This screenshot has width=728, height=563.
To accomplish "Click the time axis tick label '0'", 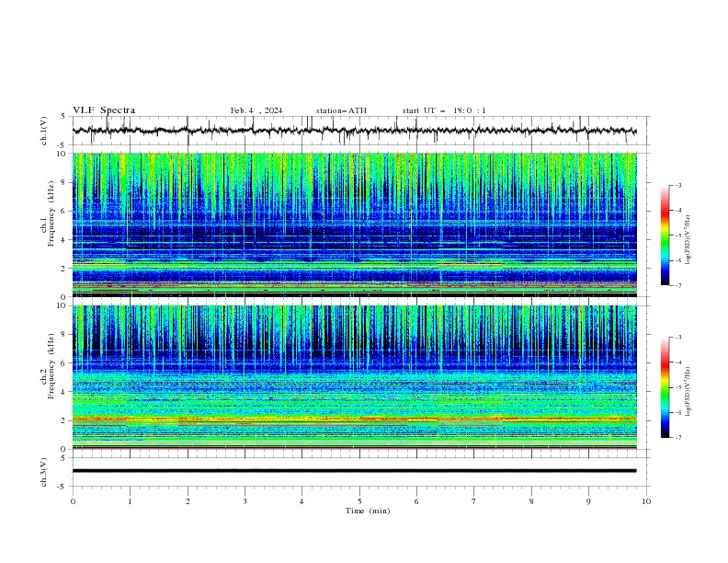I will point(73,501).
